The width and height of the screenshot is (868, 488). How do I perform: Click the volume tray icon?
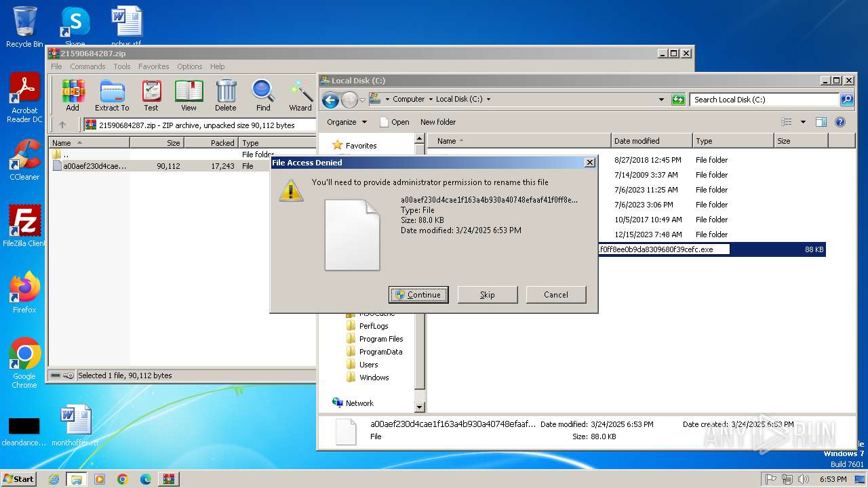(804, 479)
